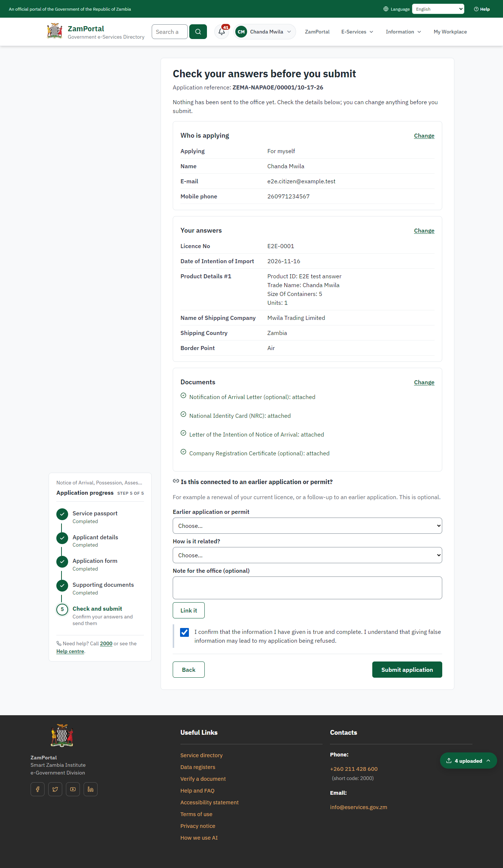Click the check icon beside Letter of the Intention
This screenshot has width=503, height=868.
183,433
